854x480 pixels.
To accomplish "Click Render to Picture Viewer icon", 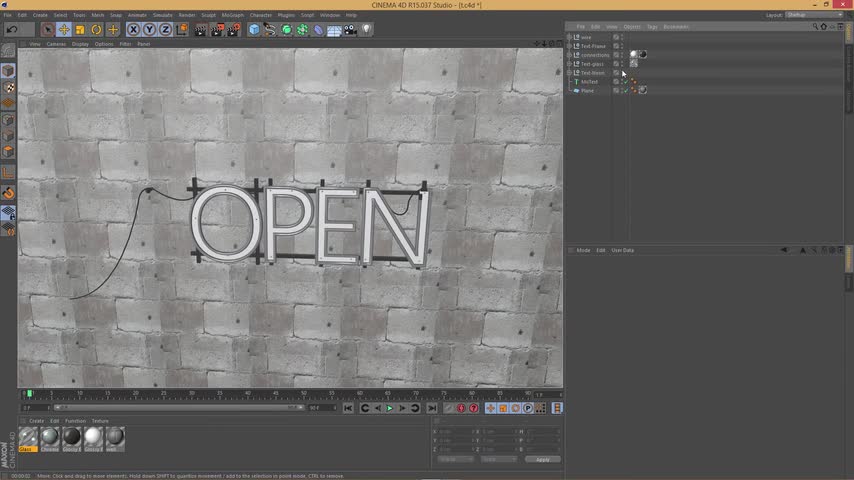I will (x=216, y=30).
